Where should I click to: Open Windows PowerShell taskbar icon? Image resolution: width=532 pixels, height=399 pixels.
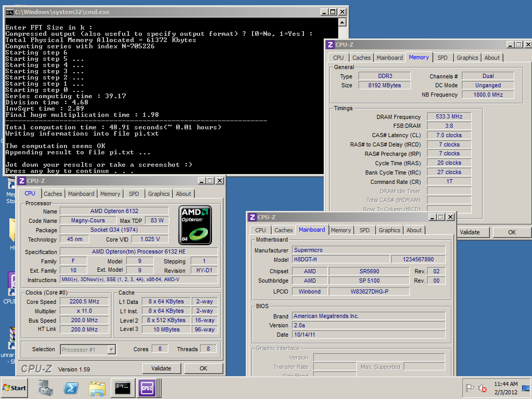click(71, 388)
